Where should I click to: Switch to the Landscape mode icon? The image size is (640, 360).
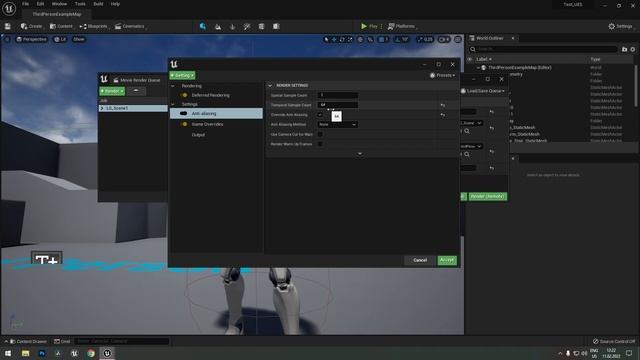click(218, 27)
